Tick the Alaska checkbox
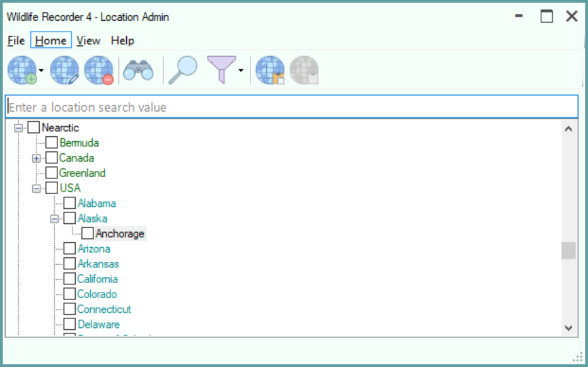Screen dimensions: 588x367 click(69, 218)
